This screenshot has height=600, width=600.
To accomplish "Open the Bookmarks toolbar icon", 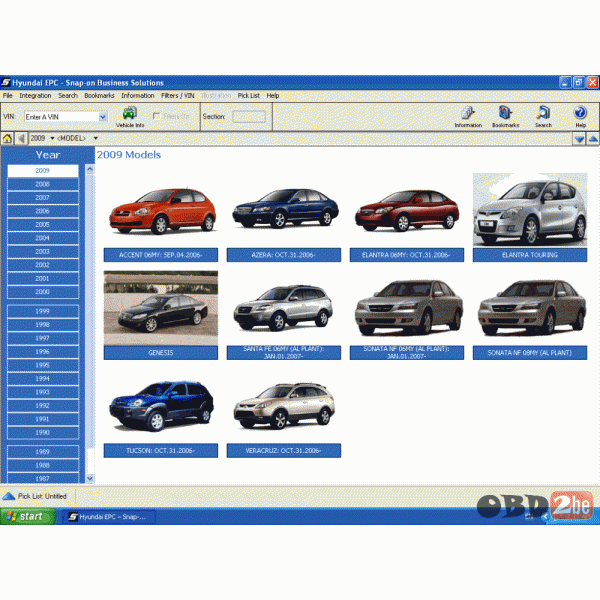I will pos(505,113).
